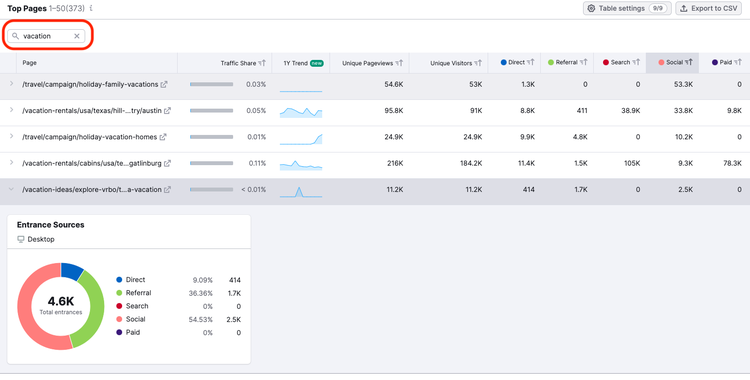This screenshot has height=380, width=750.
Task: Click the holiday-vacation-homes trend sparkline
Action: click(301, 139)
